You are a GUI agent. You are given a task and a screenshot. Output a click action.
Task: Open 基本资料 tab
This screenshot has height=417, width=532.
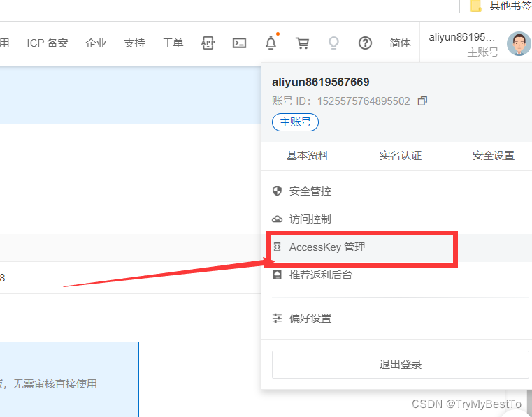308,156
